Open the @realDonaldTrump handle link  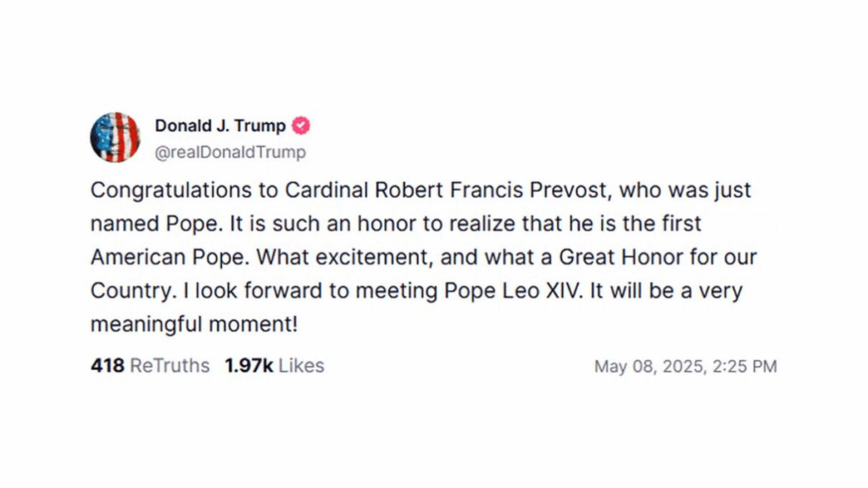click(x=230, y=152)
